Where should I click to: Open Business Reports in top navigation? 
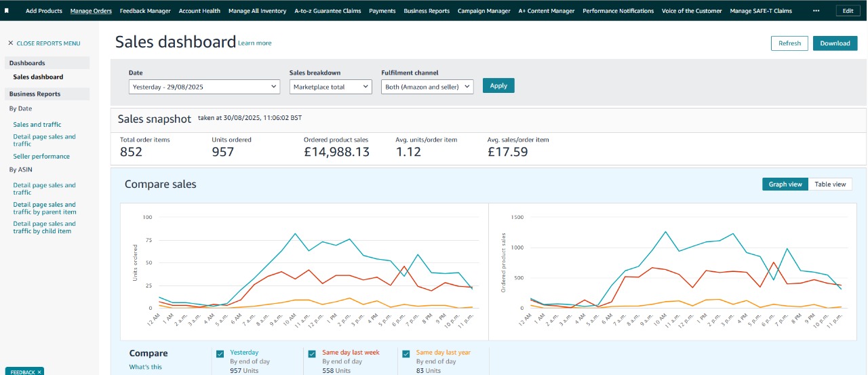pyautogui.click(x=427, y=11)
